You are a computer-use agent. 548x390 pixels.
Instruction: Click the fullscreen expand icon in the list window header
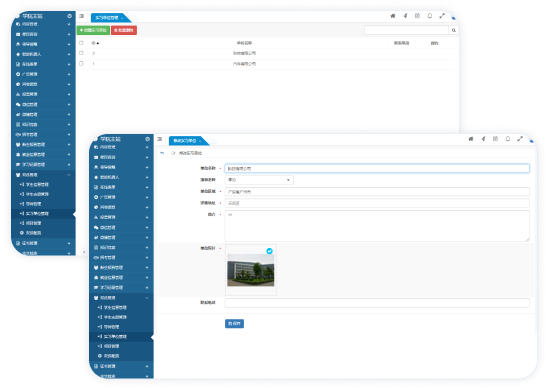(x=442, y=16)
